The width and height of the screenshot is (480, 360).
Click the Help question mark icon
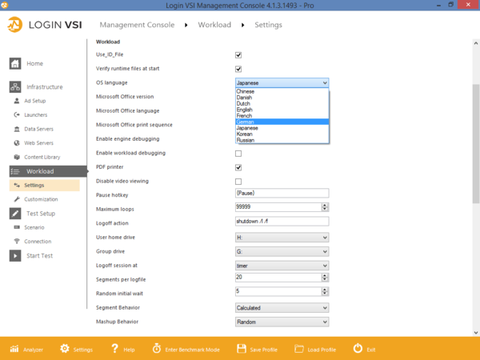[115, 349]
